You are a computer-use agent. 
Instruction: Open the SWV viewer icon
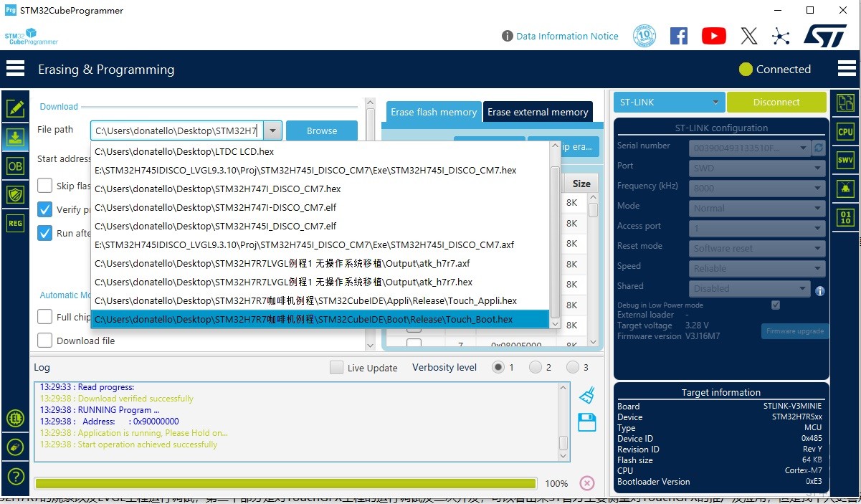point(845,160)
